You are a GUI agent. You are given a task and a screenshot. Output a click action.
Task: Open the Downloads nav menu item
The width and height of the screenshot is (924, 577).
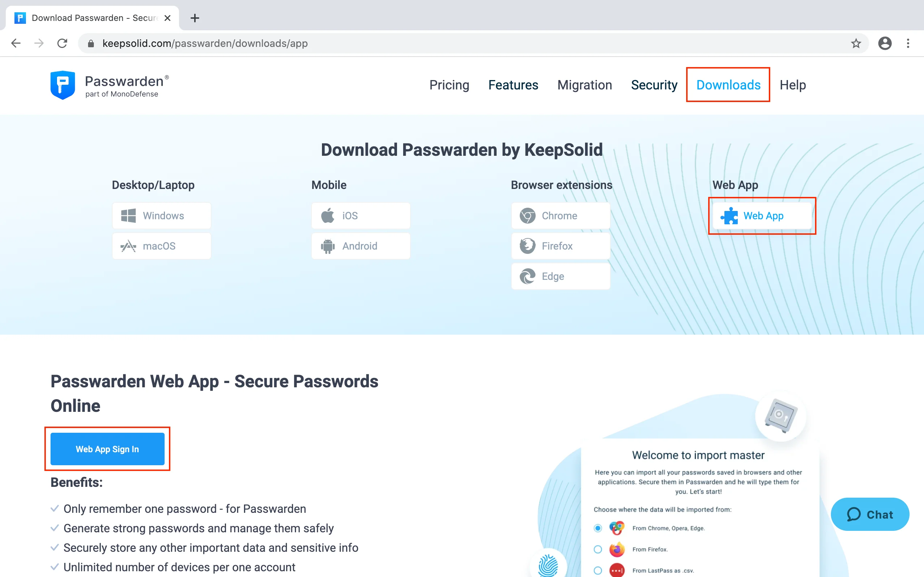click(728, 85)
